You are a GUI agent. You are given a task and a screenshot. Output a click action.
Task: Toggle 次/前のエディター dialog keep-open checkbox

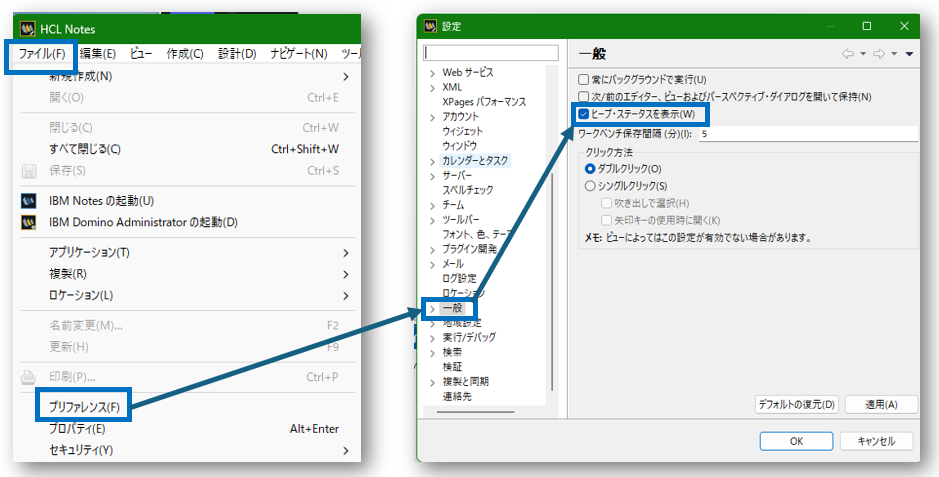click(583, 96)
